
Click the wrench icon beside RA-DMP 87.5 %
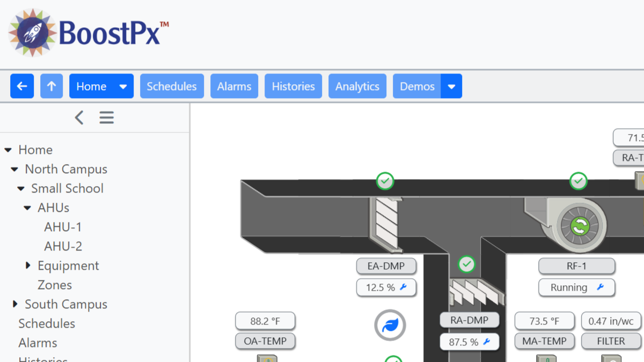click(x=487, y=342)
